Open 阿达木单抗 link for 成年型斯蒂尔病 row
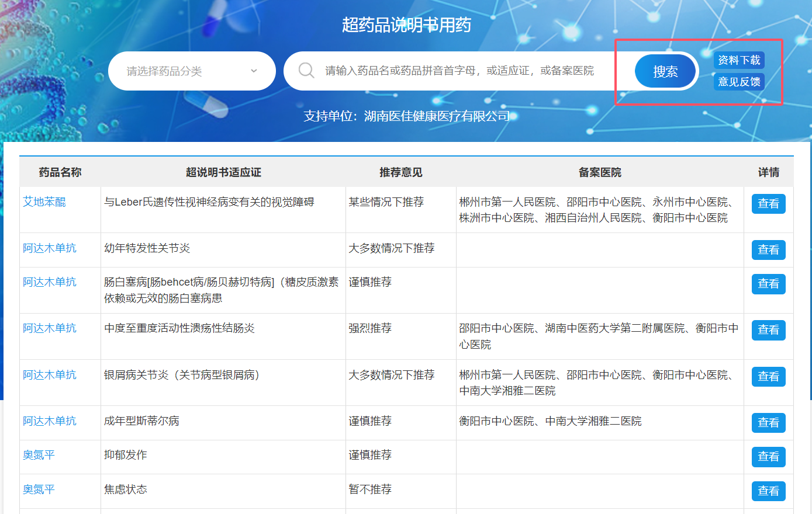Image resolution: width=812 pixels, height=514 pixels. 50,421
